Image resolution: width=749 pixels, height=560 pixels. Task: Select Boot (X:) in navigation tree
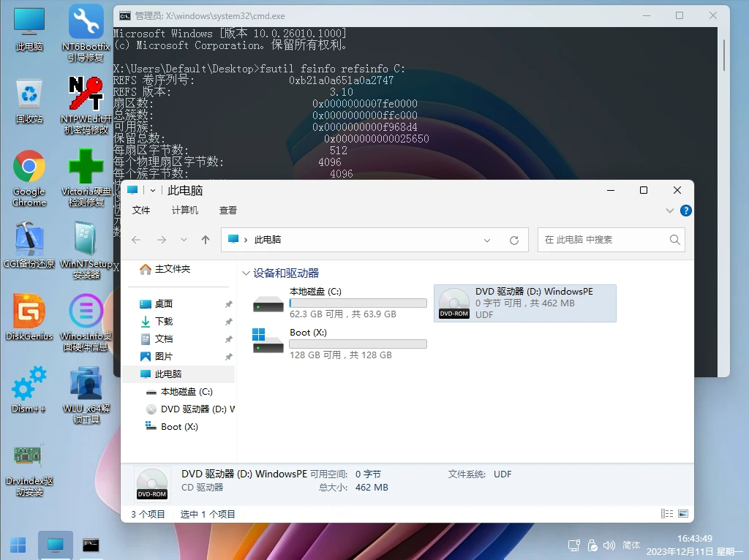pos(178,427)
